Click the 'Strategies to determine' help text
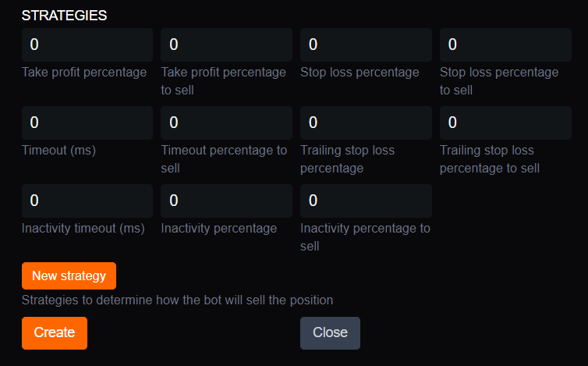Screen dimensions: 588x366 (177, 300)
